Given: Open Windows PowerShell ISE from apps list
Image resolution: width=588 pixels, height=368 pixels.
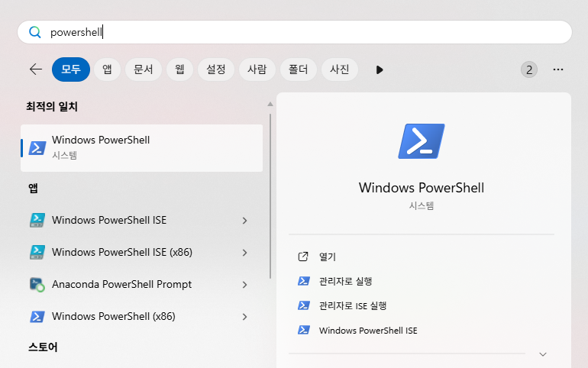Looking at the screenshot, I should click(x=109, y=221).
